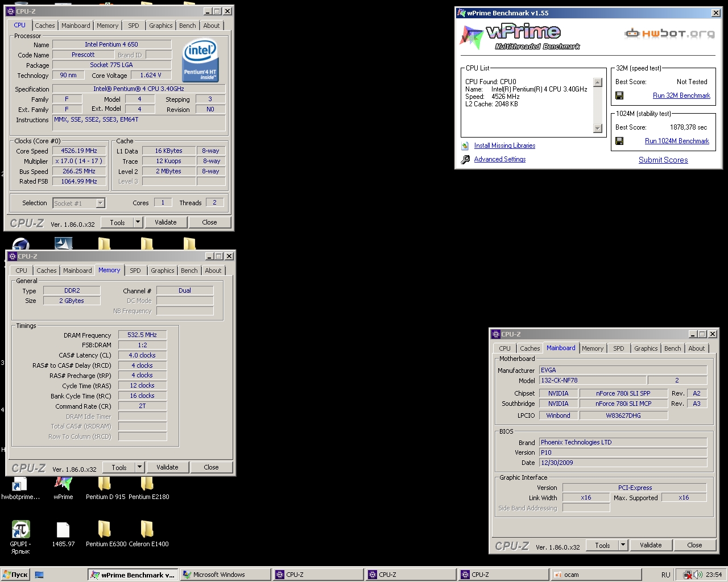
Task: Click the save icon next to 1024M benchmark
Action: pyautogui.click(x=619, y=141)
